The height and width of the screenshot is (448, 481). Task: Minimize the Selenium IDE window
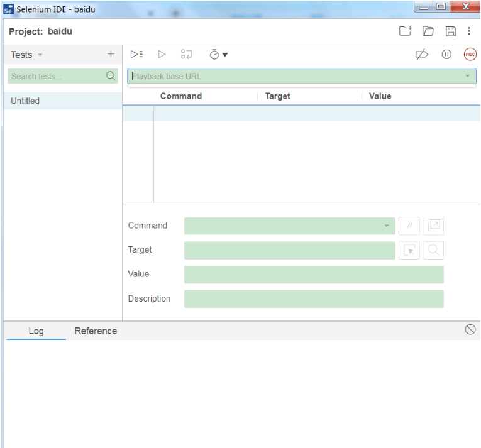pyautogui.click(x=424, y=7)
